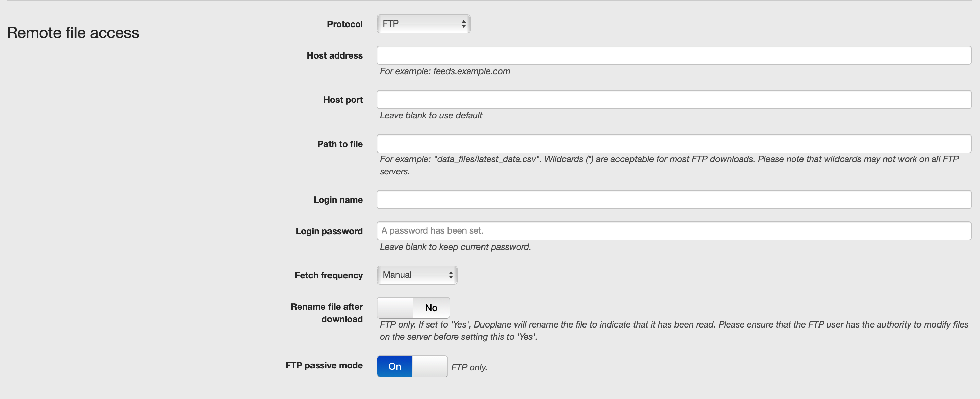Click the blue 'On' part of passive toggle
Screen dimensions: 980x399
point(394,366)
